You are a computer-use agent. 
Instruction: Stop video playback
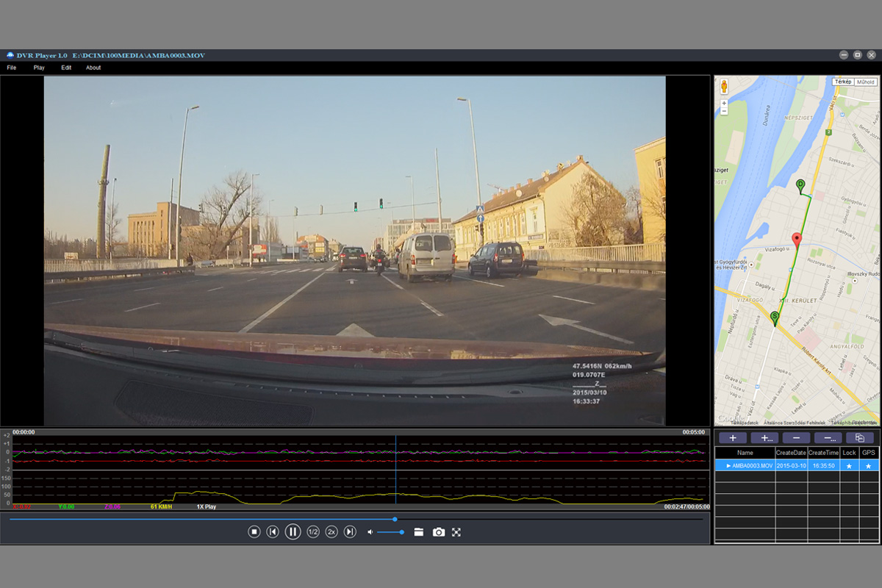pyautogui.click(x=254, y=532)
